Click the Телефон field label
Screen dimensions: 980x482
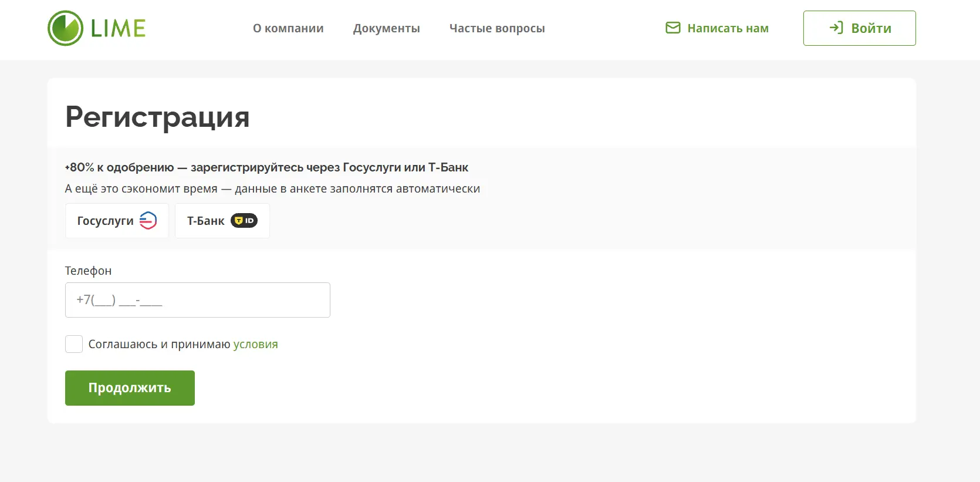[88, 271]
